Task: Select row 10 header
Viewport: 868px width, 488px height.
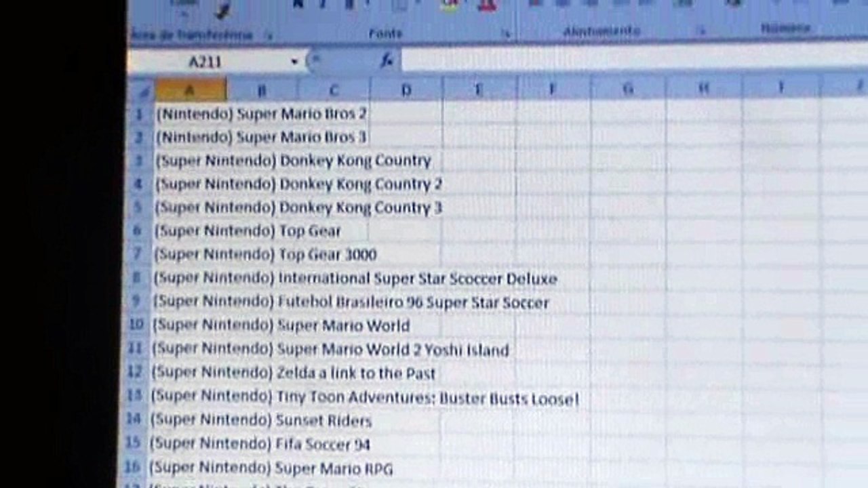Action: 136,325
